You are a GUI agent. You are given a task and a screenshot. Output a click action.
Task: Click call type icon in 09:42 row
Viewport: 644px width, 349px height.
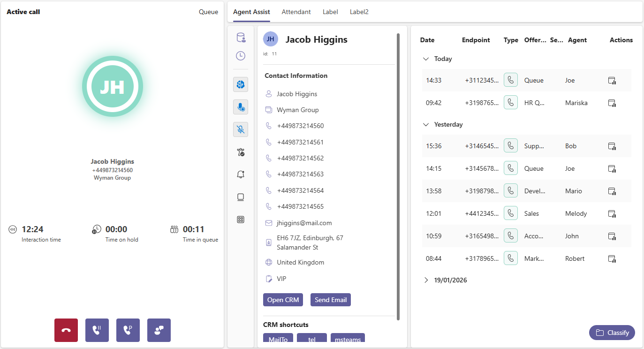click(x=511, y=102)
